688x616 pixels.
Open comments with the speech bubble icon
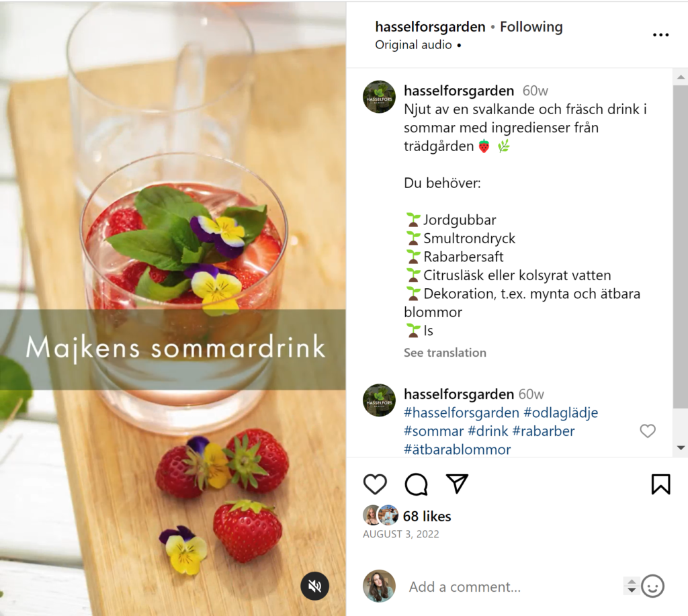coord(416,484)
